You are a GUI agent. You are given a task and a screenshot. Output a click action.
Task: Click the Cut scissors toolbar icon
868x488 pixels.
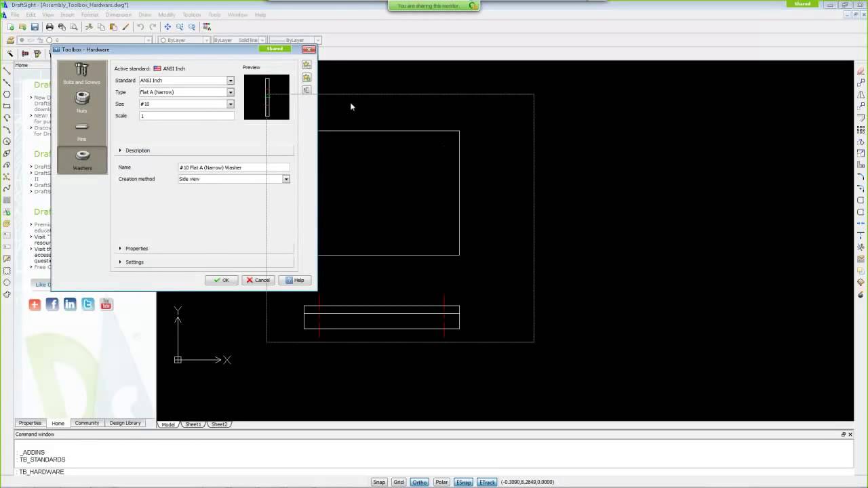point(89,27)
